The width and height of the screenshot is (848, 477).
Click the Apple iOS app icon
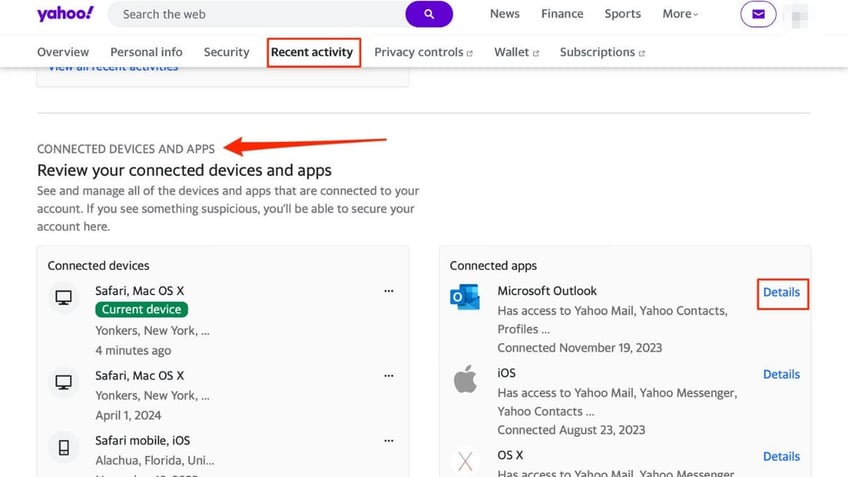(465, 379)
